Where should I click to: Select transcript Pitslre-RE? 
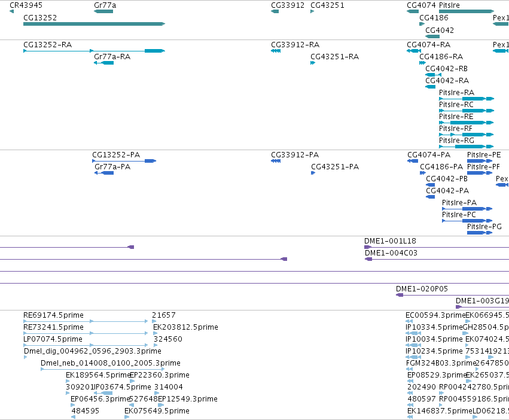pyautogui.click(x=466, y=123)
